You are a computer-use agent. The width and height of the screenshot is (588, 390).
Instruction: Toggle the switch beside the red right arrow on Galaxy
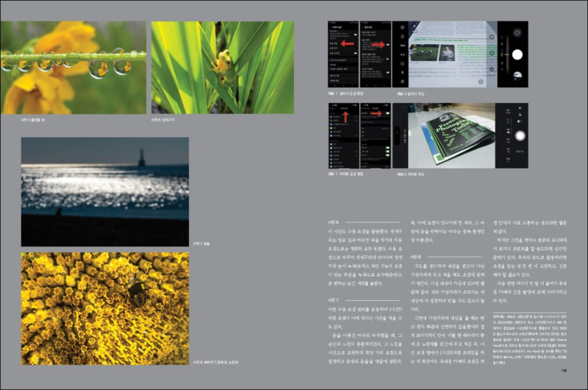387,45
